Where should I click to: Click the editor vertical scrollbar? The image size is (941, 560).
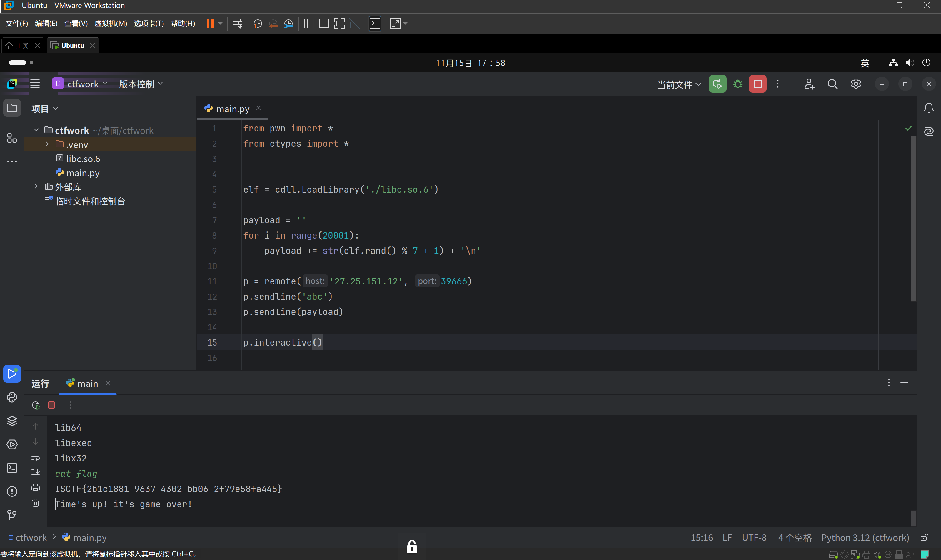(913, 219)
